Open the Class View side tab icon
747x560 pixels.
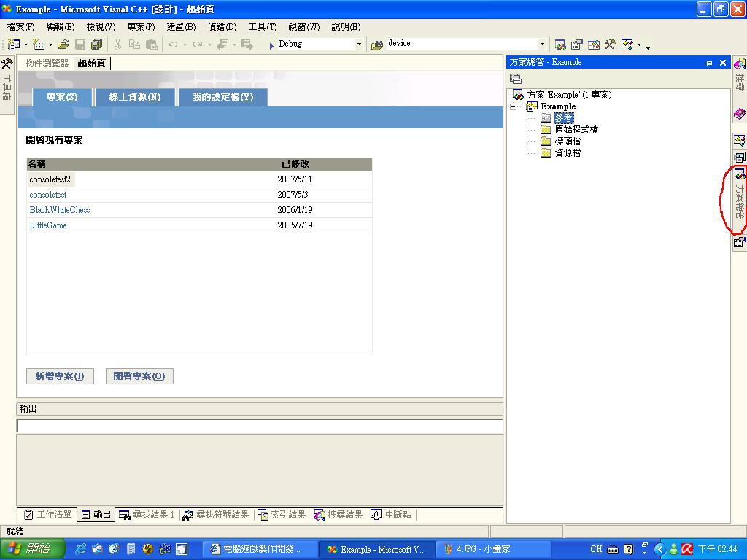click(x=740, y=140)
